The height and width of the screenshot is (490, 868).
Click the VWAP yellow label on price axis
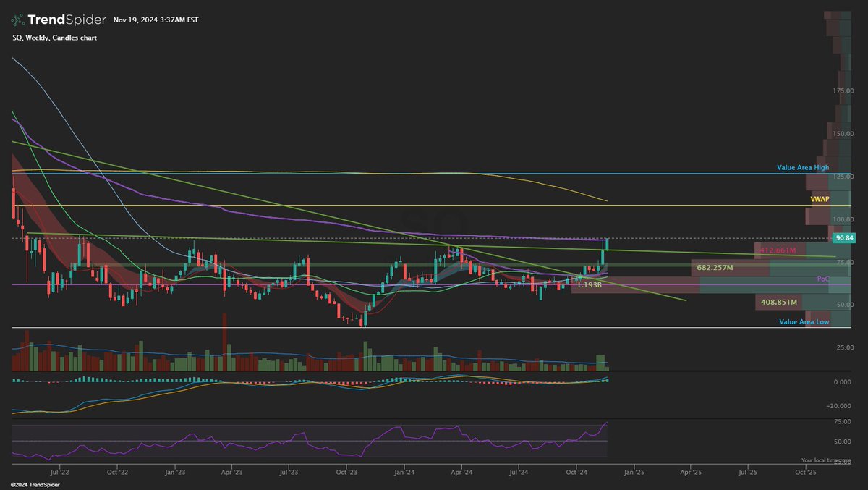click(819, 198)
